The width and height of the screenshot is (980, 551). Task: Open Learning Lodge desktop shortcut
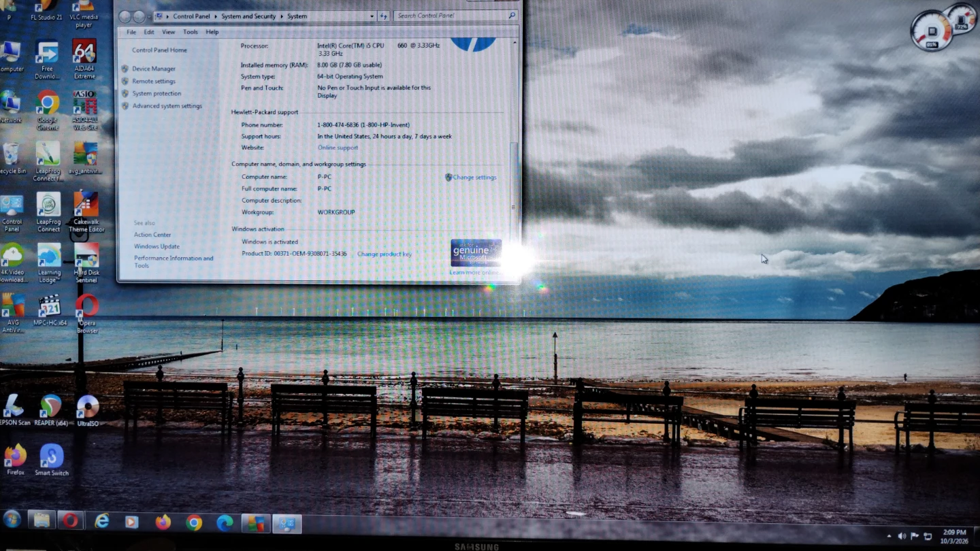49,263
